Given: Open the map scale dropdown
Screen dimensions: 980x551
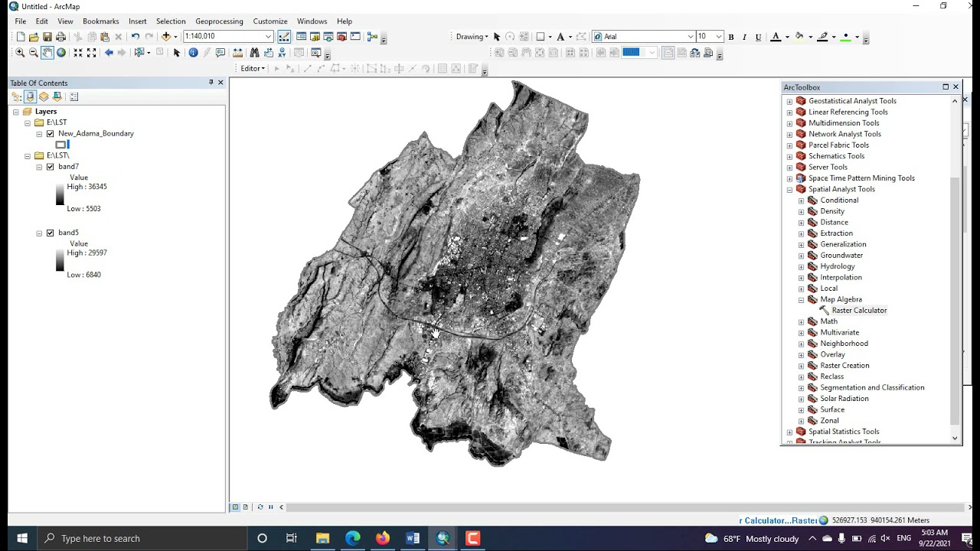Looking at the screenshot, I should pyautogui.click(x=268, y=36).
